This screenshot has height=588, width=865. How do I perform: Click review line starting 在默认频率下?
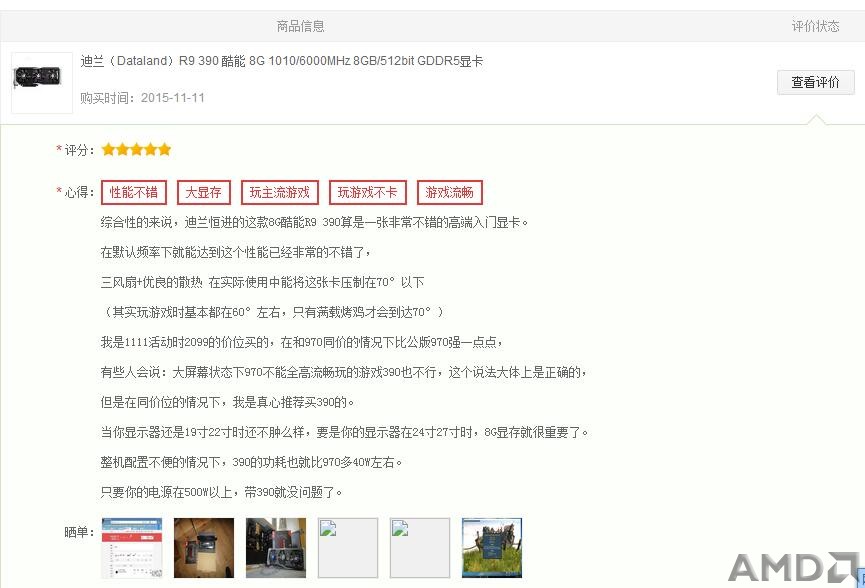236,252
